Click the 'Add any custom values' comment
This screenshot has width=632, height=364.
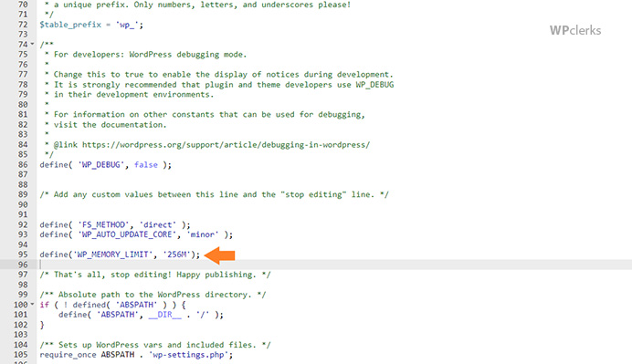(x=214, y=194)
